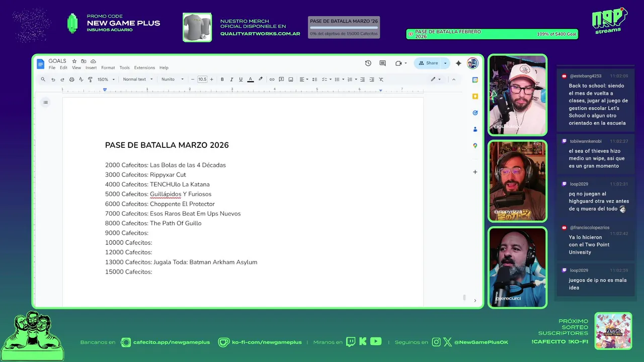Star the GOALS document

tap(74, 61)
